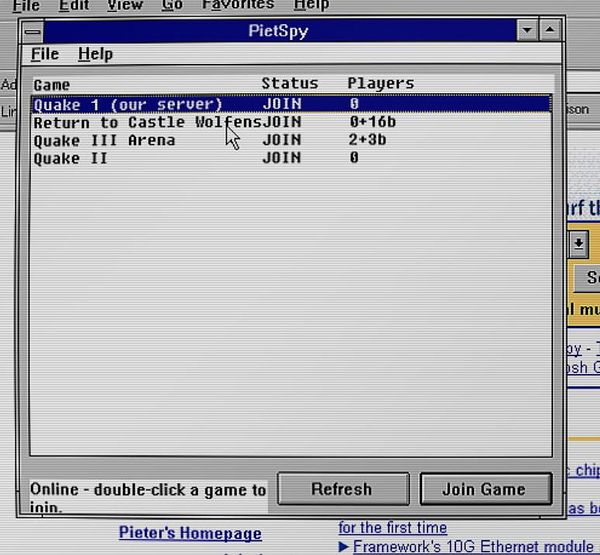Click JOIN status in Quake III Arena row

282,140
